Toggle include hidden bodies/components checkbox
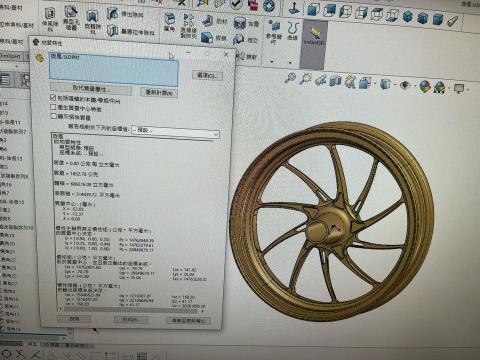This screenshot has height=360, width=480. tap(53, 97)
